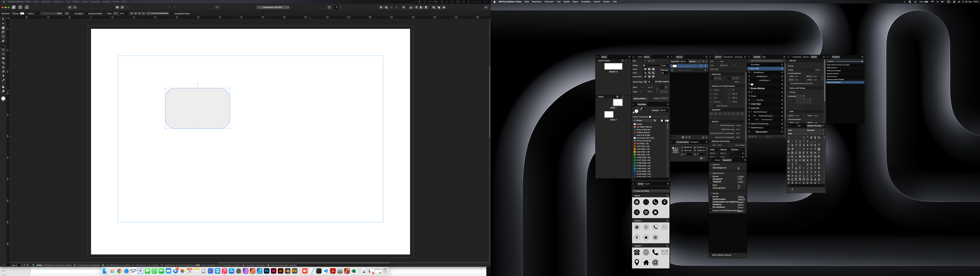The width and height of the screenshot is (980, 276).
Task: Select the rounded Rectangle shape tool
Action: (3, 45)
